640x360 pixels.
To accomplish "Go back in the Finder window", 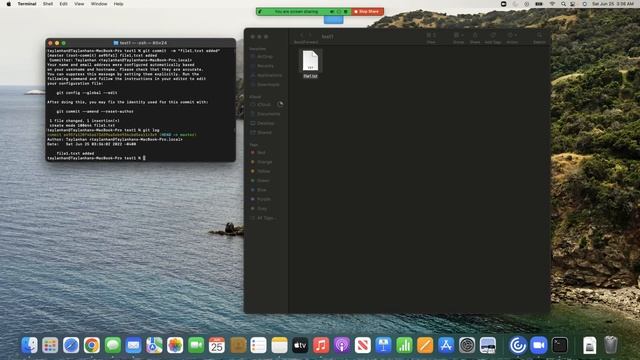I will click(301, 36).
